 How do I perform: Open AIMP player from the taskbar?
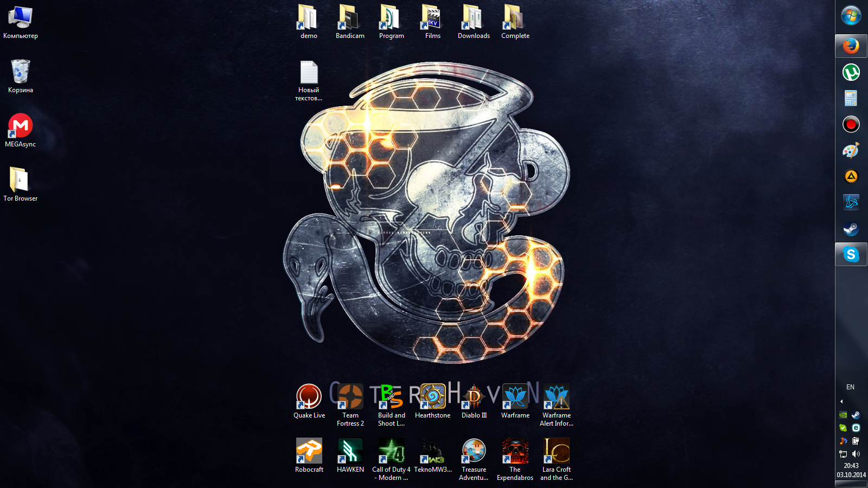point(851,176)
